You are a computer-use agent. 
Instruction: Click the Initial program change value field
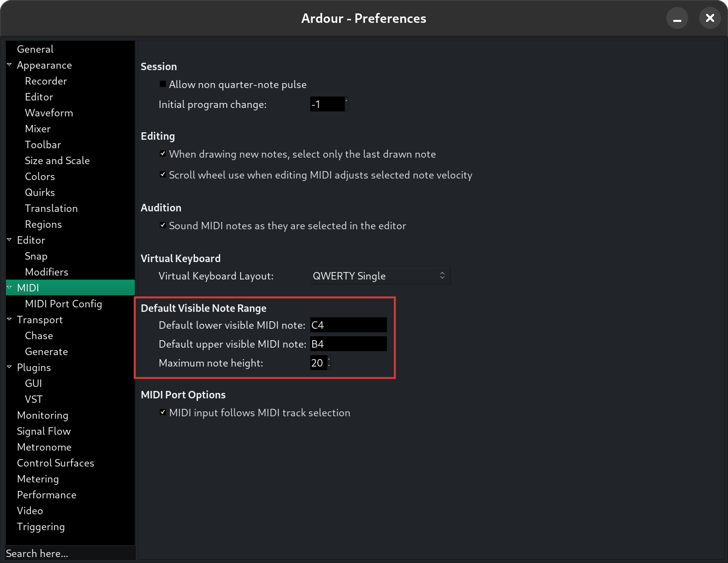[327, 104]
